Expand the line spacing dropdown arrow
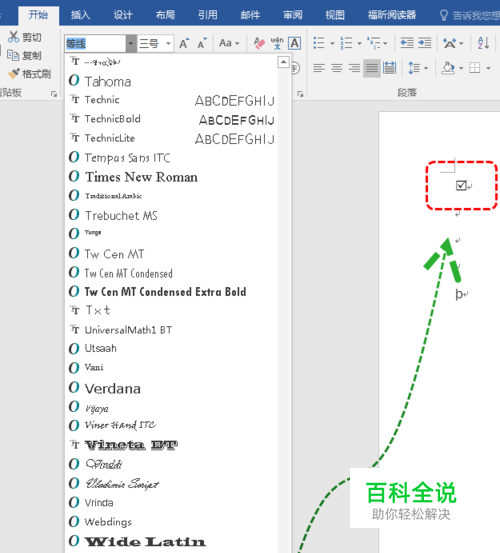 click(426, 68)
